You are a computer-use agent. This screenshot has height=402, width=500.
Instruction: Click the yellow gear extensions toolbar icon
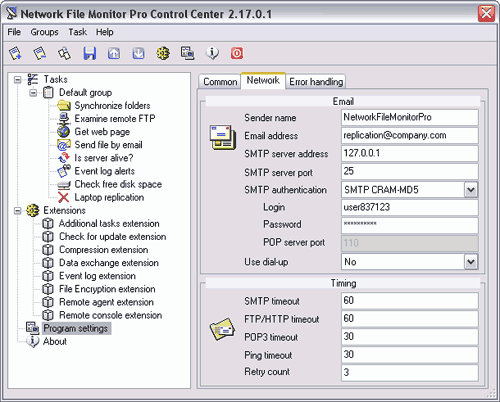pos(163,53)
